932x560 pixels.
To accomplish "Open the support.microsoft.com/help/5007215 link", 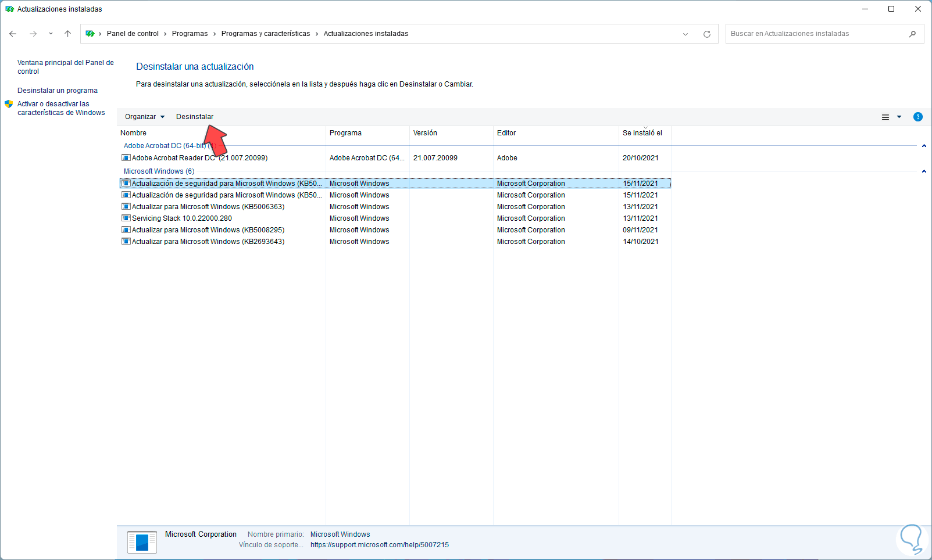I will [x=380, y=545].
